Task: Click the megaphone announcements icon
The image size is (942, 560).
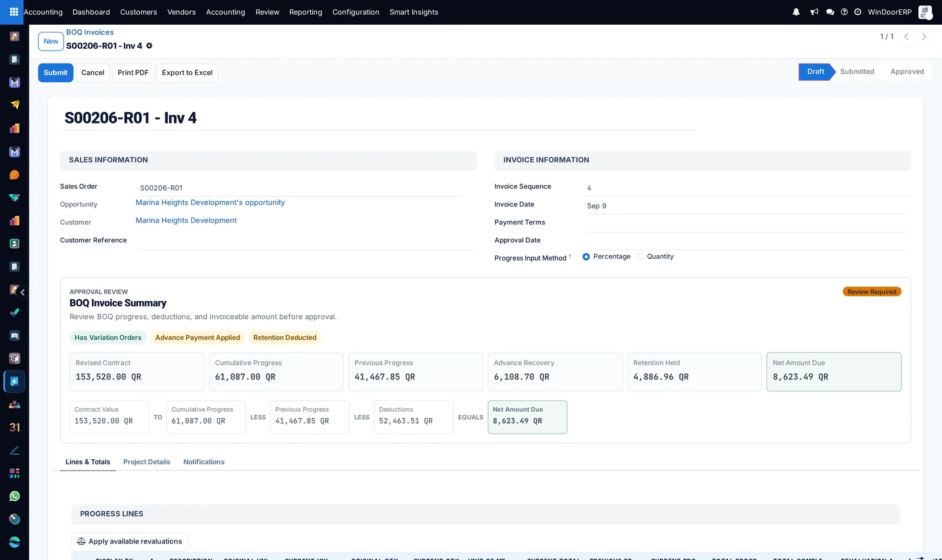Action: click(814, 12)
